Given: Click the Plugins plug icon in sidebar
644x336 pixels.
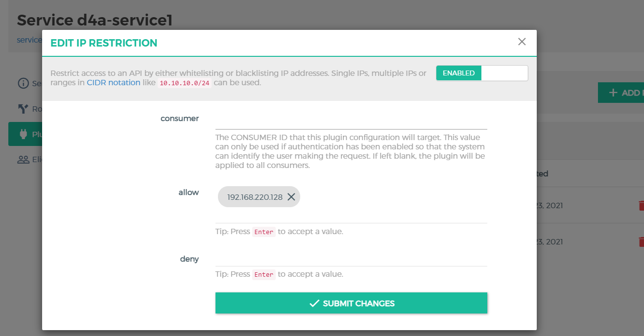Looking at the screenshot, I should pos(23,134).
